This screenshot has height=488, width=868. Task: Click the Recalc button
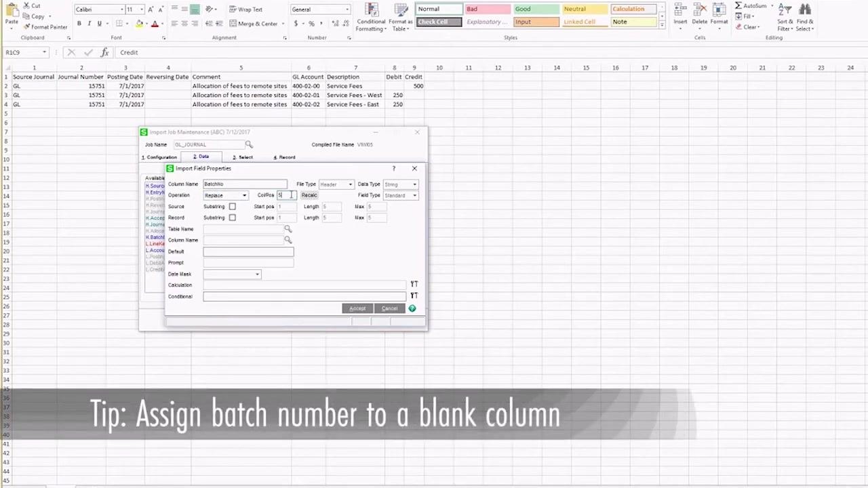coord(309,195)
